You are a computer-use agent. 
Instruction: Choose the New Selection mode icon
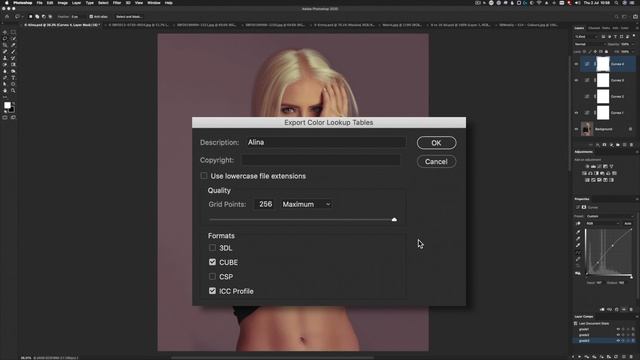point(30,17)
